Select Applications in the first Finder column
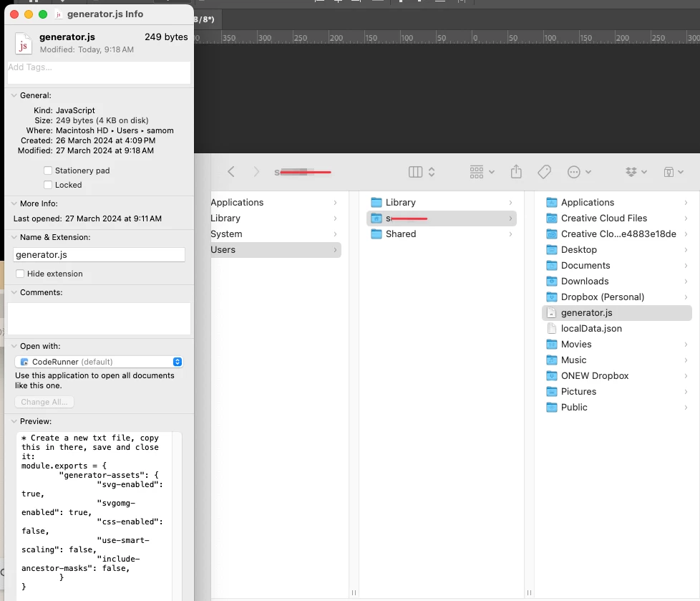Screen dimensions: 700x601 coord(276,203)
